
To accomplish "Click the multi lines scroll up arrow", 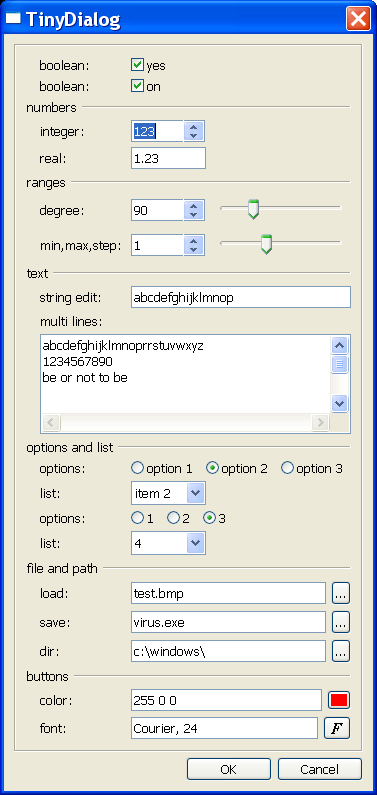I will [x=339, y=346].
